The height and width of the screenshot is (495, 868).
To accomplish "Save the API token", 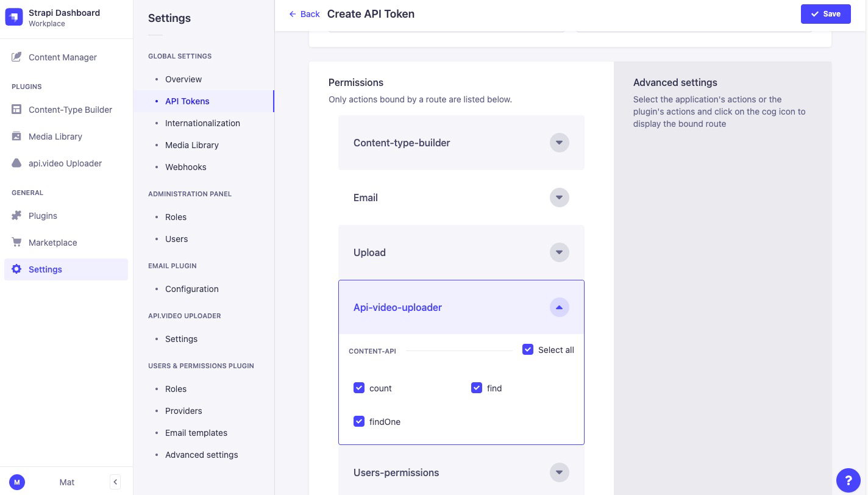I will [826, 14].
